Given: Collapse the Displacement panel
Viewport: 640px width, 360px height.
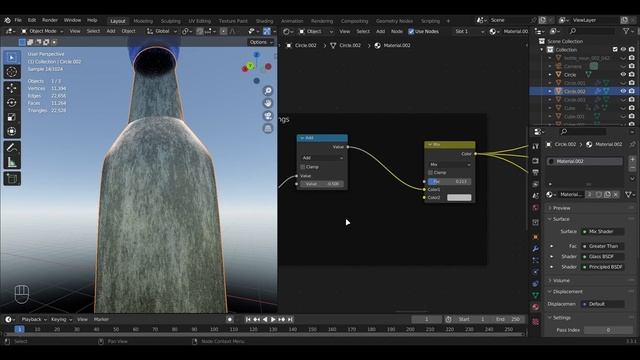Looking at the screenshot, I should [567, 291].
